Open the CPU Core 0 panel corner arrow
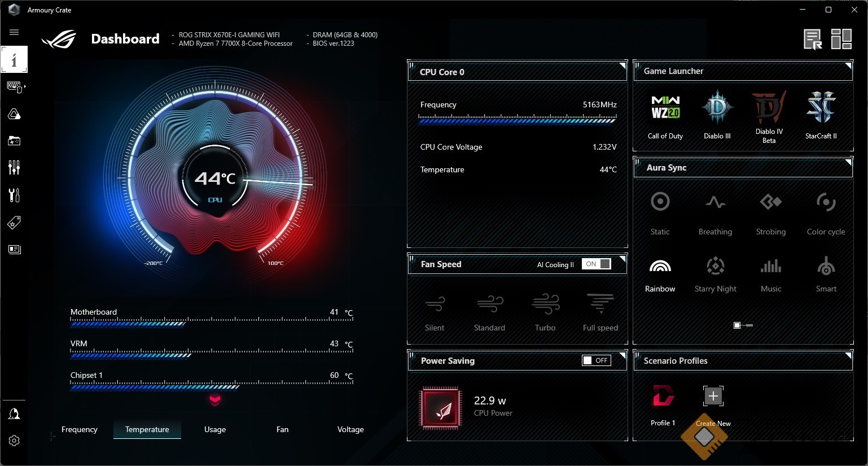The image size is (868, 466). point(622,66)
